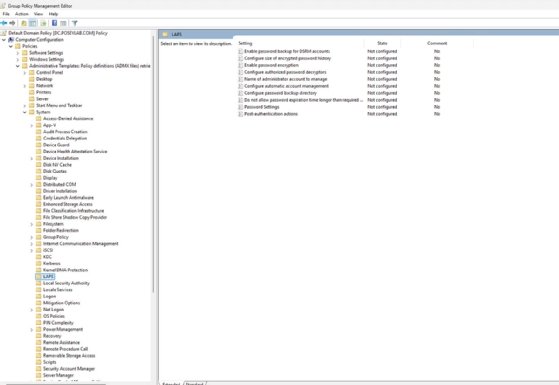Toggle the Show/Hide Action Pane icon
The image size is (559, 385).
[x=63, y=23]
